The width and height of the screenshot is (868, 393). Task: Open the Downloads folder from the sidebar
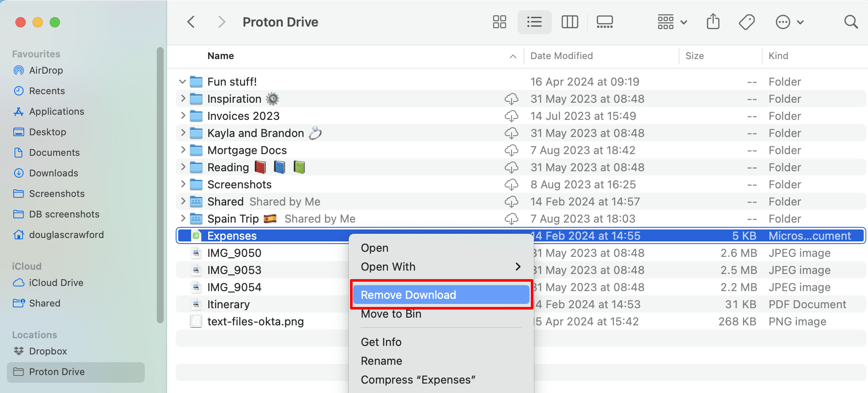tap(53, 173)
